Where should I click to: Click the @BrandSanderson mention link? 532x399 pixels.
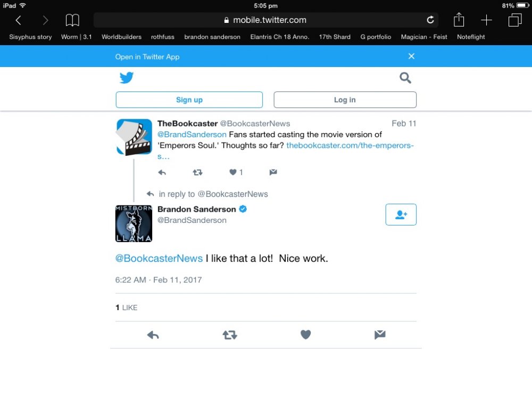(x=192, y=135)
